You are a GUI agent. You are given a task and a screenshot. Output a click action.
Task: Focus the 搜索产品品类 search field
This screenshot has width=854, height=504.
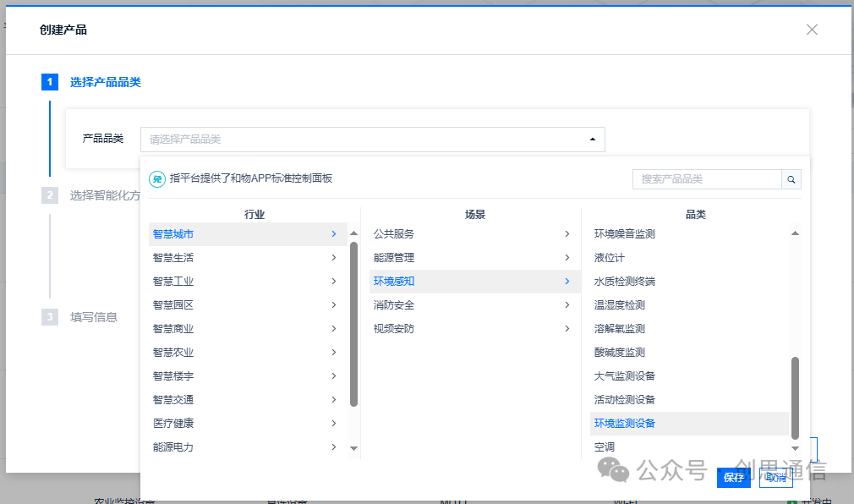pos(707,179)
